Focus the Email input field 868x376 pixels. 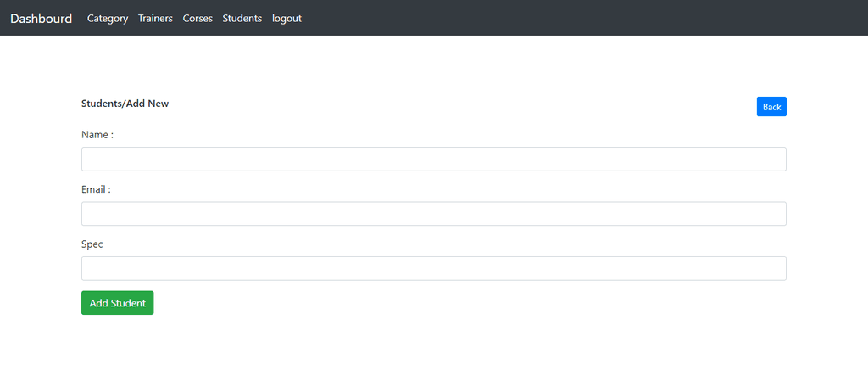click(x=434, y=214)
